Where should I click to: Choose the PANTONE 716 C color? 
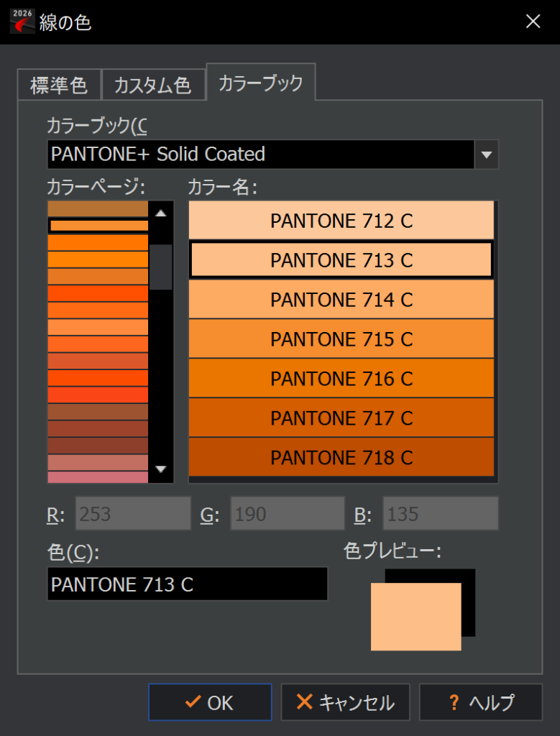coord(341,378)
